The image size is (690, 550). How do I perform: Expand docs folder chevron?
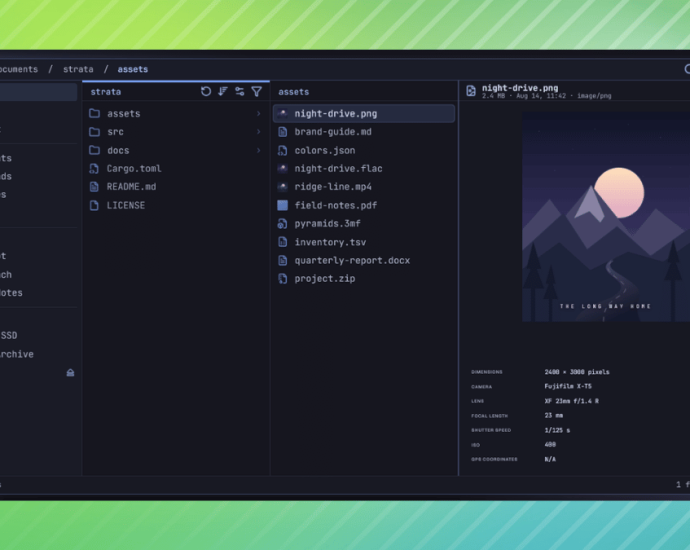(x=258, y=150)
